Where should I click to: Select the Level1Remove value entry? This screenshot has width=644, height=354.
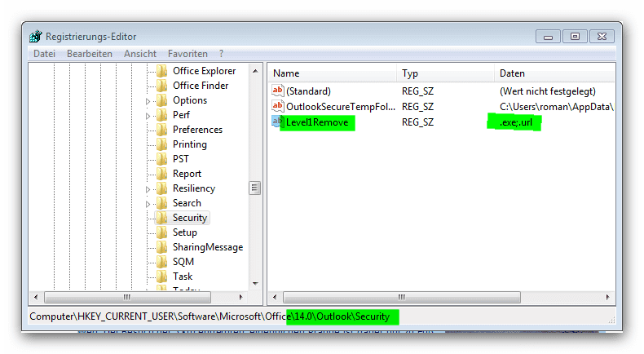tap(317, 122)
